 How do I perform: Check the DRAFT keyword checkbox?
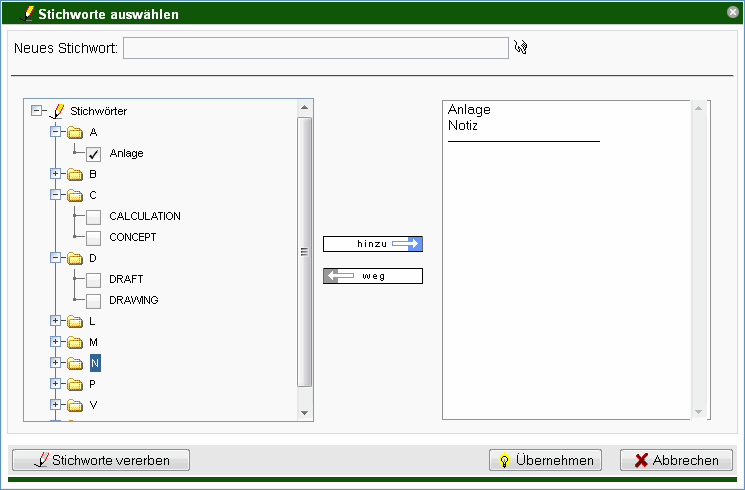click(x=93, y=280)
